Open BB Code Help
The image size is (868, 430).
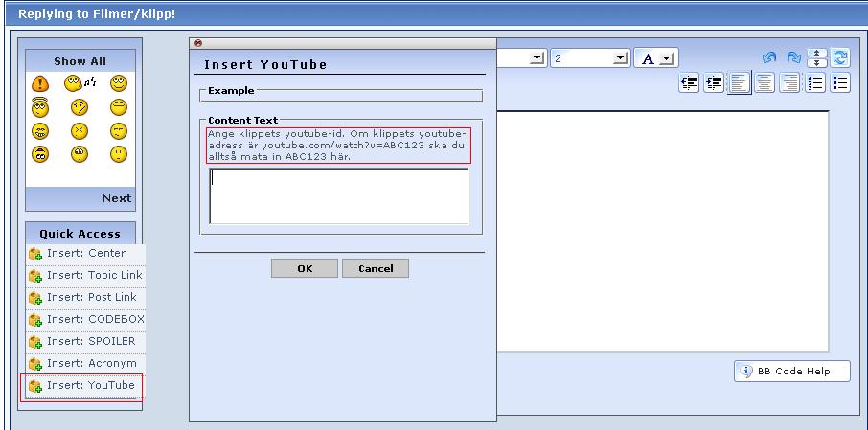click(792, 372)
